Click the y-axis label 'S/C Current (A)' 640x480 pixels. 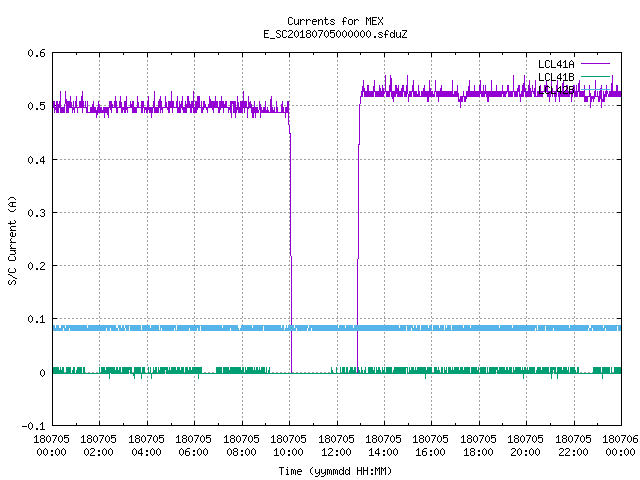[13, 240]
